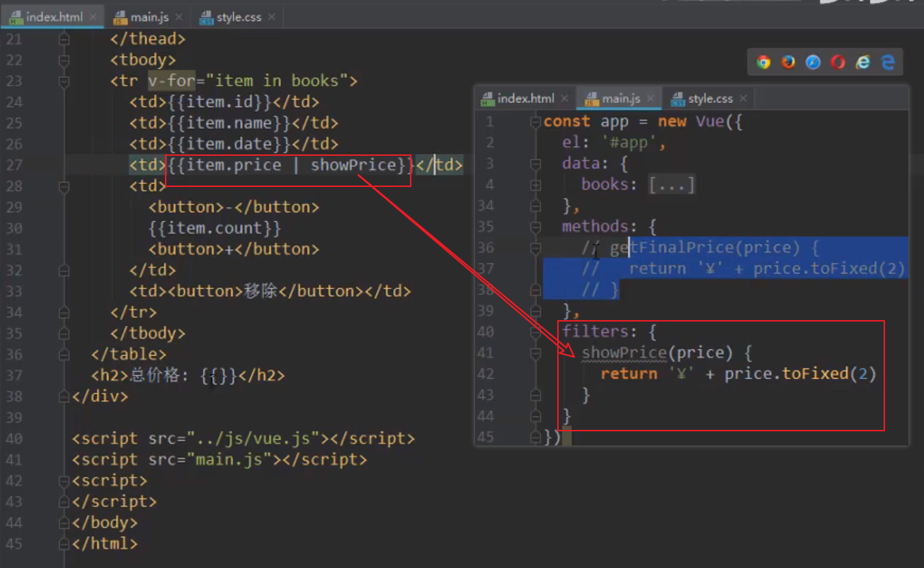Select the style.css tab in the overlay editor
This screenshot has width=924, height=568.
709,98
